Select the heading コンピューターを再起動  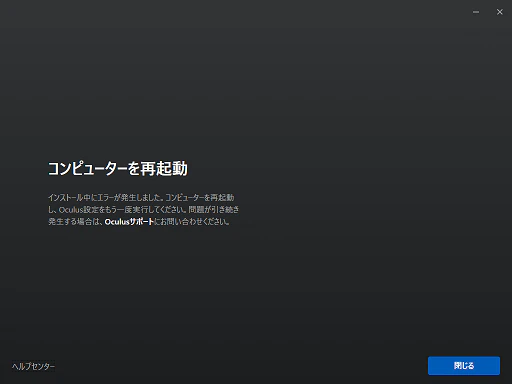pyautogui.click(x=118, y=169)
